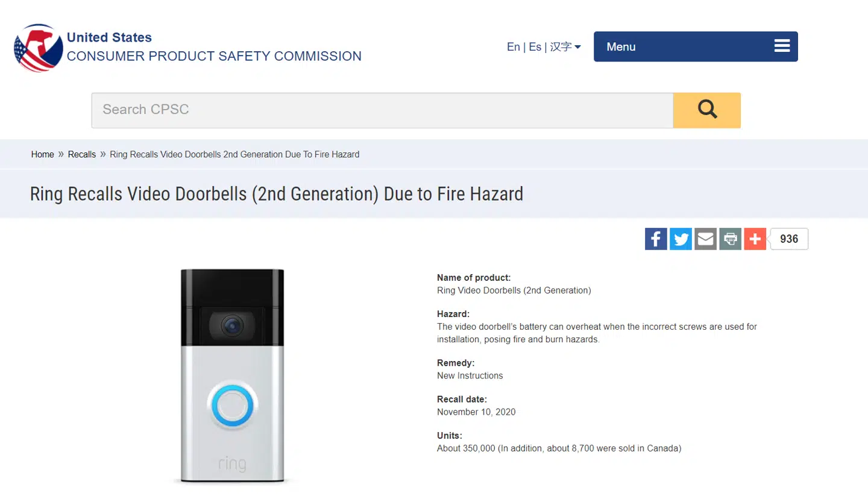
Task: Select the Chinese language option
Action: (561, 47)
